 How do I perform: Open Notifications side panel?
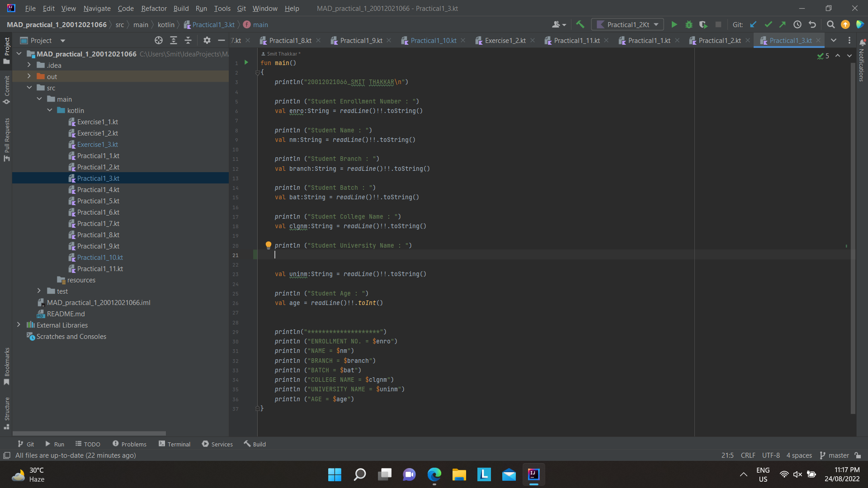862,61
